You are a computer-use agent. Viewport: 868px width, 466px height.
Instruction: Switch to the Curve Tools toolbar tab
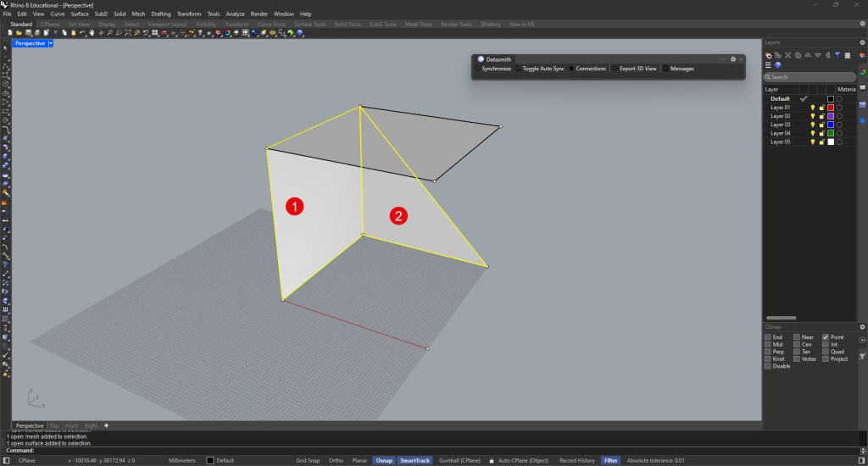tap(271, 24)
